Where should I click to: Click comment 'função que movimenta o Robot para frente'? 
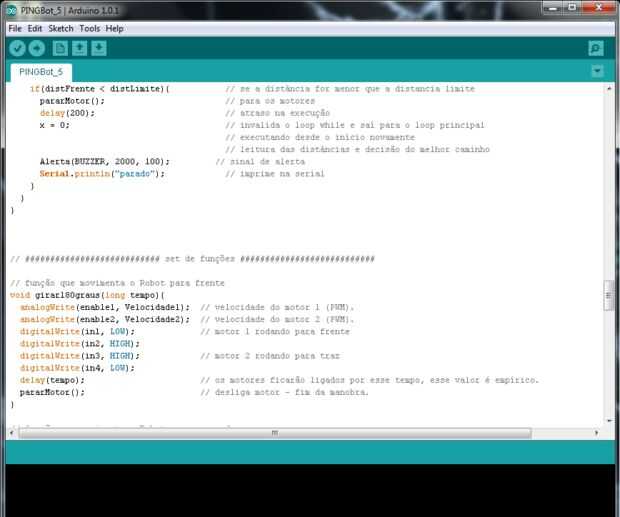(117, 283)
